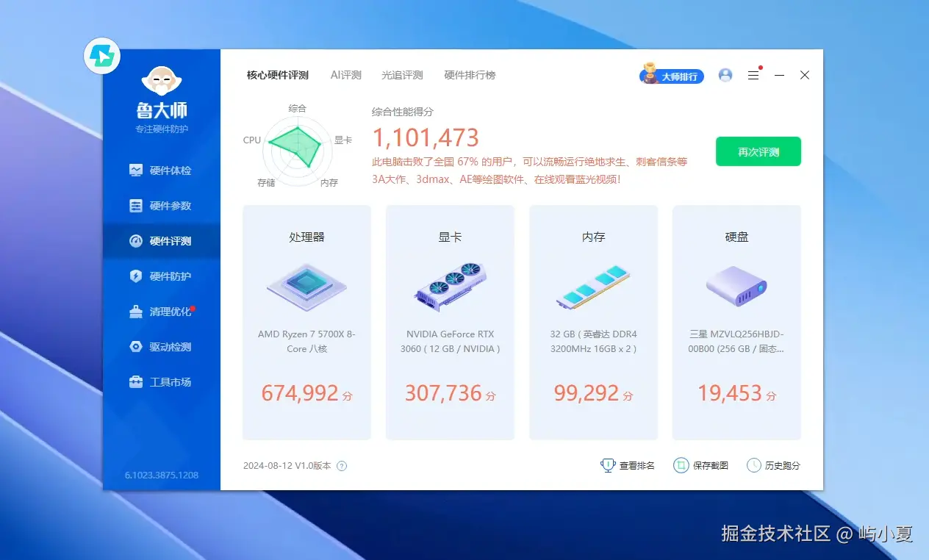
Task: Click the 处理器 card title
Action: point(306,237)
